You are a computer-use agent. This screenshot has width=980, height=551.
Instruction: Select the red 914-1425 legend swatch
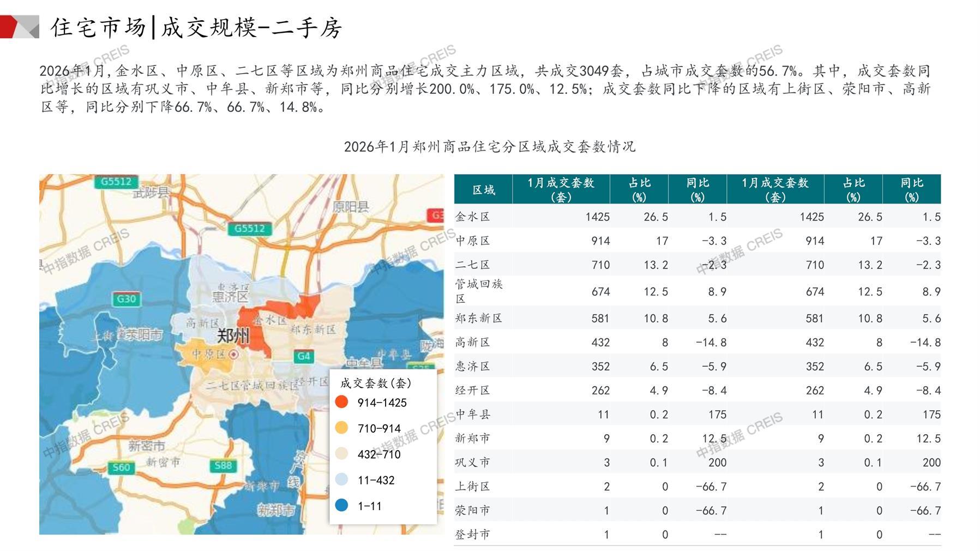(x=342, y=403)
